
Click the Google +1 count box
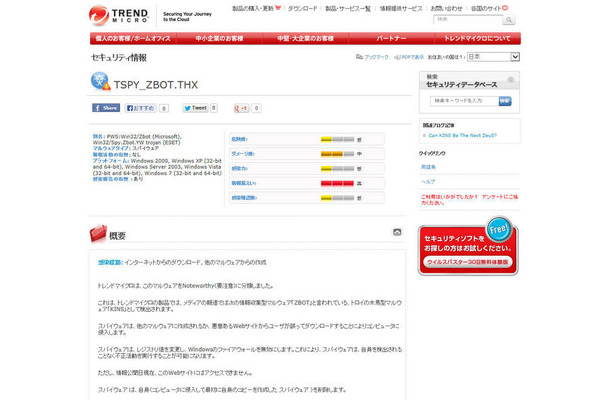coord(256,108)
